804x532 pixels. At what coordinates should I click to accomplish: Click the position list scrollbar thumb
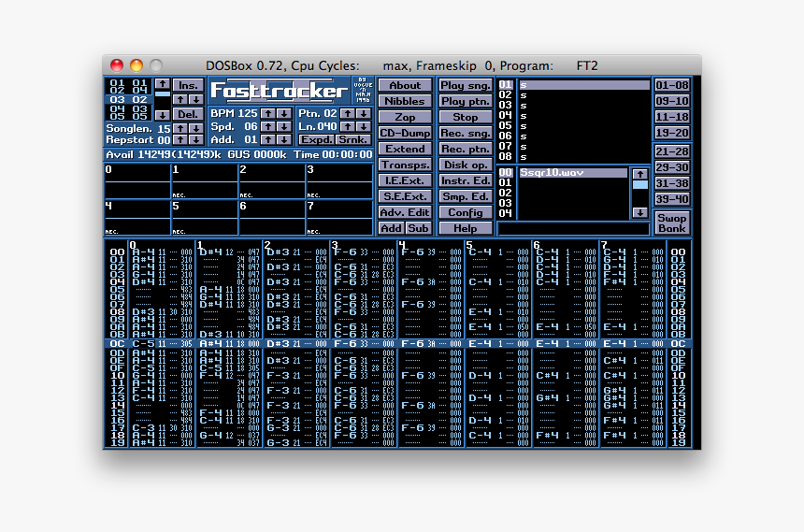(163, 93)
